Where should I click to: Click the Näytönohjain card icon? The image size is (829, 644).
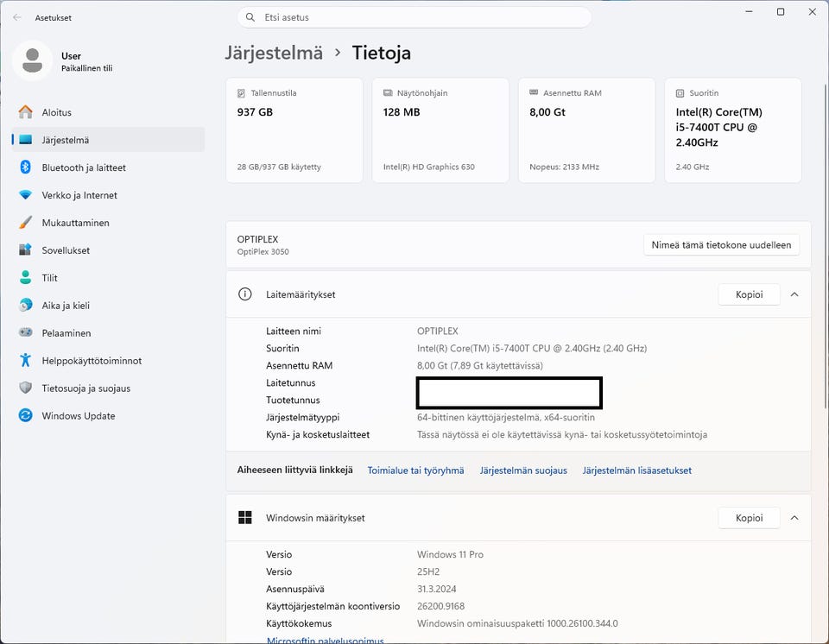[388, 93]
